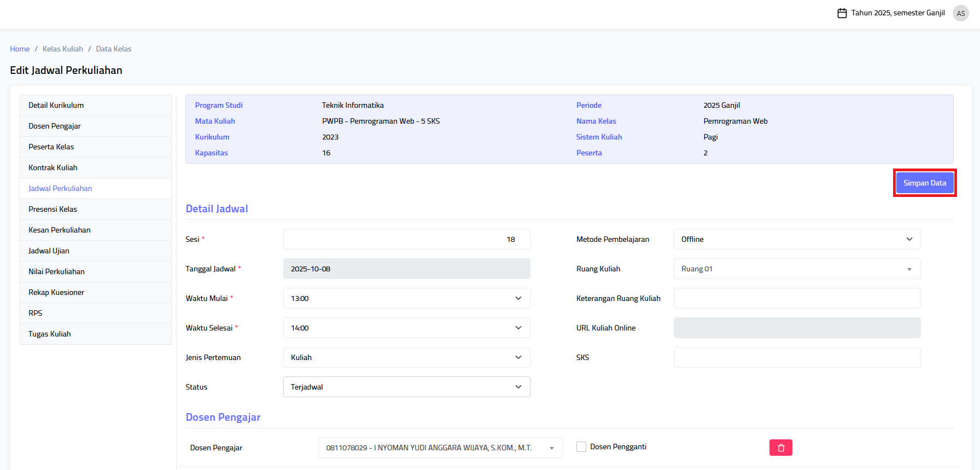This screenshot has height=470, width=980.
Task: Change the Status dropdown value
Action: (406, 387)
